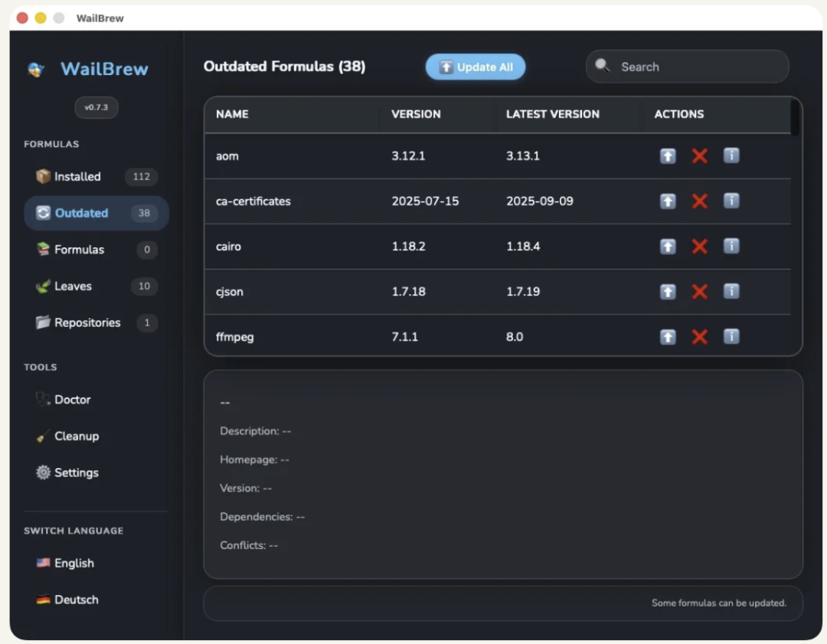The height and width of the screenshot is (644, 827).
Task: Open Settings from the sidebar
Action: tap(77, 473)
